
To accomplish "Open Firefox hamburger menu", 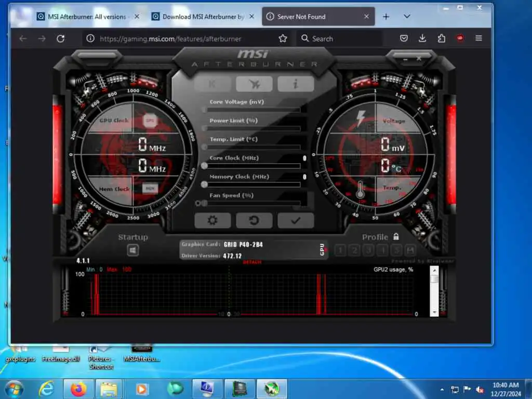I will 478,38.
